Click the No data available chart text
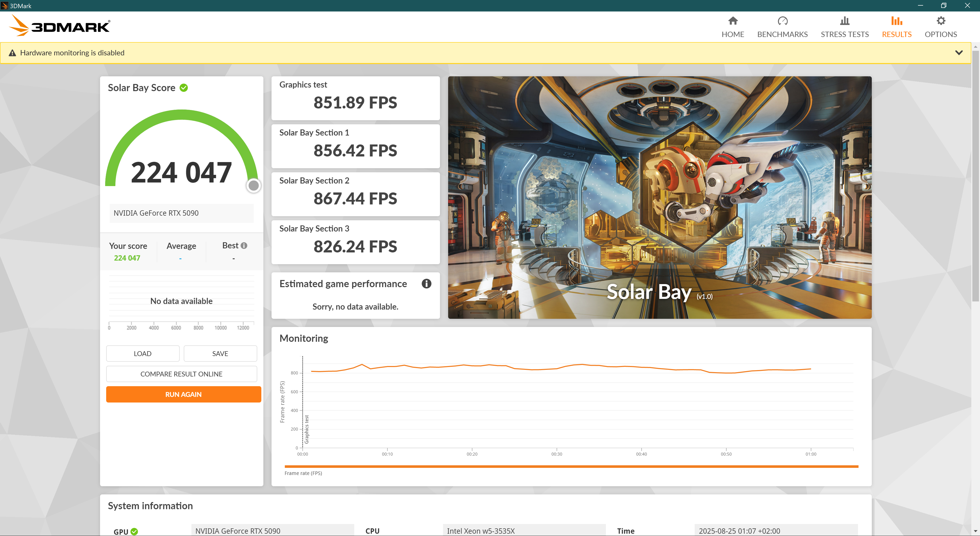Viewport: 980px width, 536px height. click(181, 301)
